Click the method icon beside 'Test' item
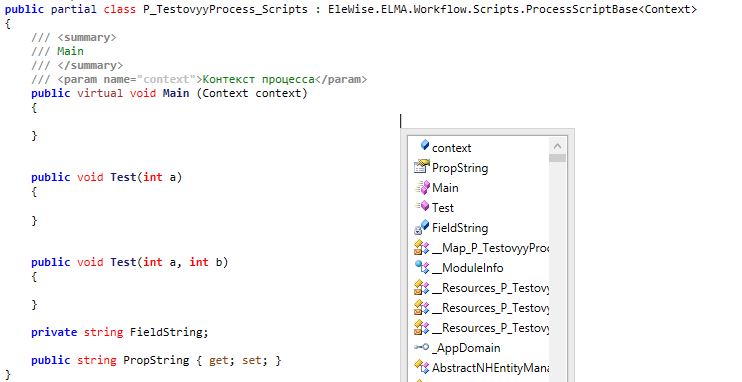The image size is (742, 382). coord(422,206)
